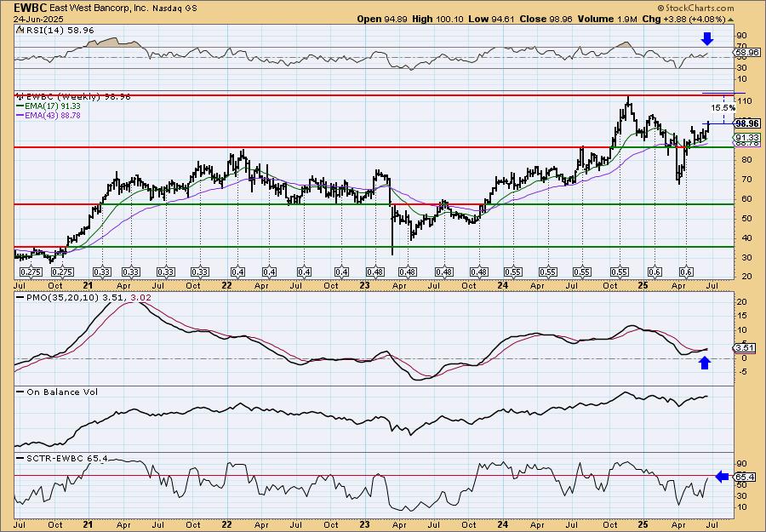Click the RSI(14) 58.96 indicator label
The width and height of the screenshot is (766, 532).
point(59,31)
